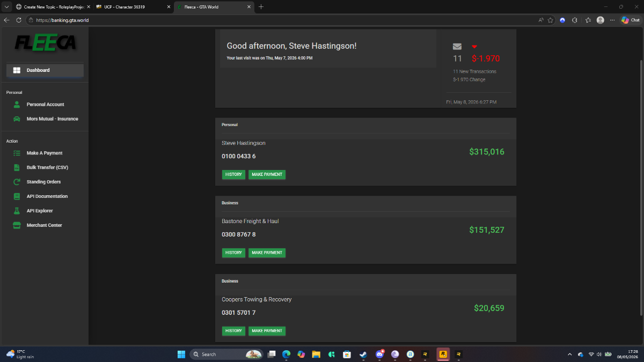Close the UCP - Character 36319 tab
This screenshot has height=362, width=644.
169,7
